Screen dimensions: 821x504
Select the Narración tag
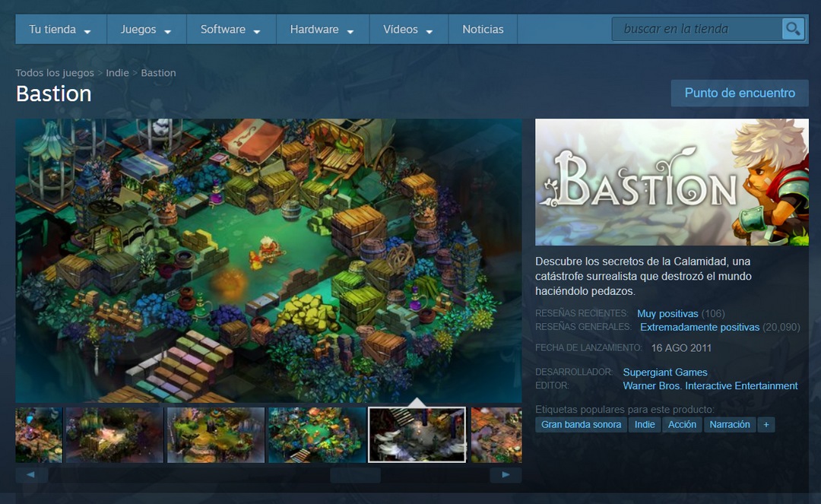click(x=729, y=424)
